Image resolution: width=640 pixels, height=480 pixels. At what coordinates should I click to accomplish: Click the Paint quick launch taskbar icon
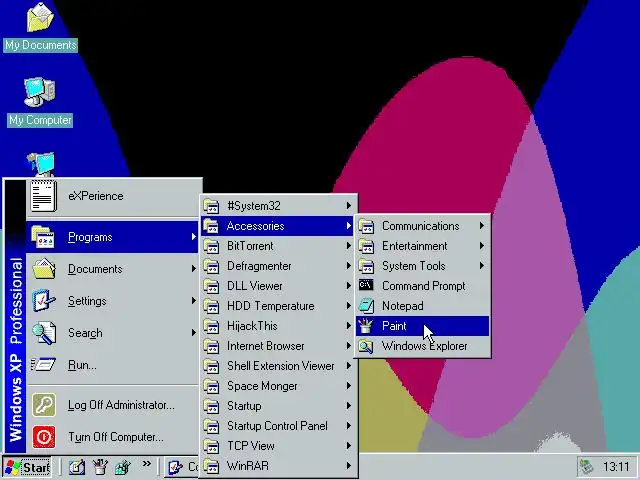coord(100,467)
